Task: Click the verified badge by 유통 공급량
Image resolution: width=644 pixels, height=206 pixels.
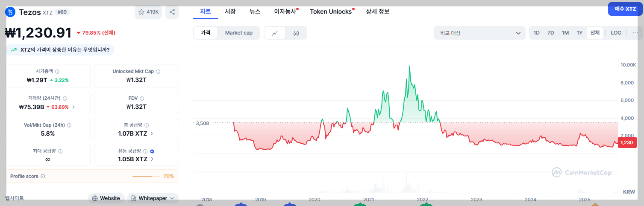Action: (x=152, y=151)
